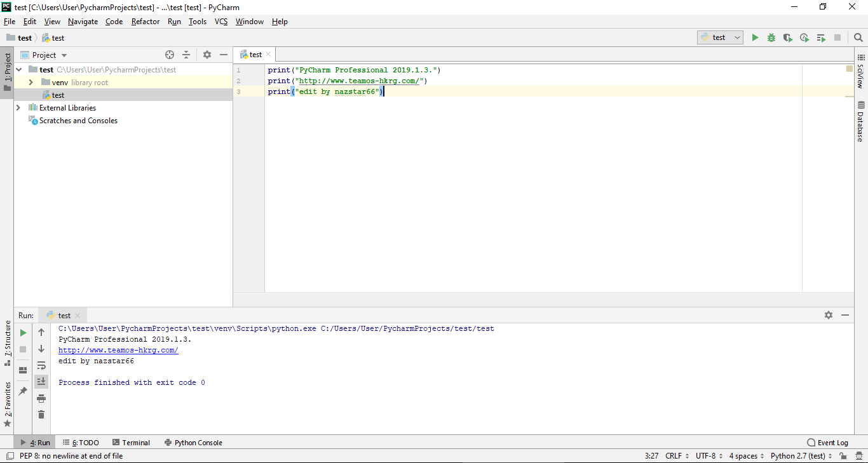Open the File menu
This screenshot has width=868, height=463.
[10, 22]
